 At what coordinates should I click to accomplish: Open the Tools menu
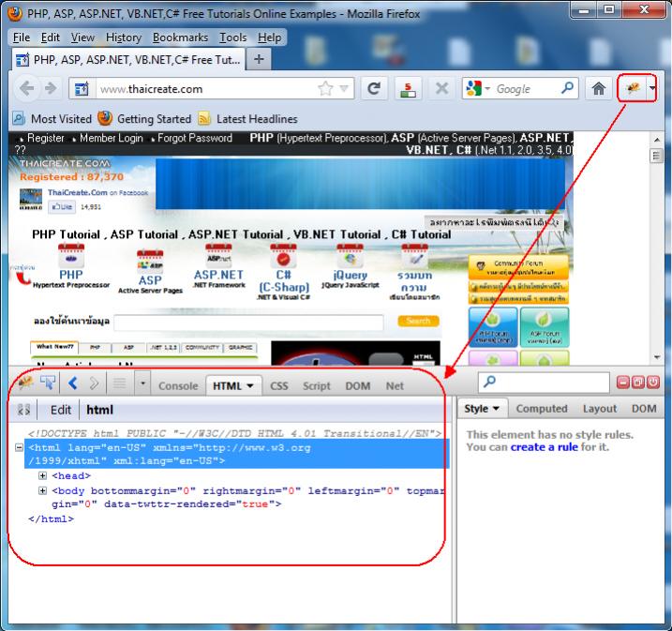click(x=233, y=38)
